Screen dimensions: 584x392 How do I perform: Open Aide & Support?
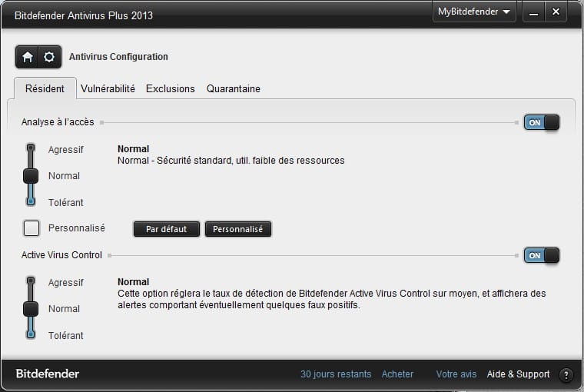point(518,374)
